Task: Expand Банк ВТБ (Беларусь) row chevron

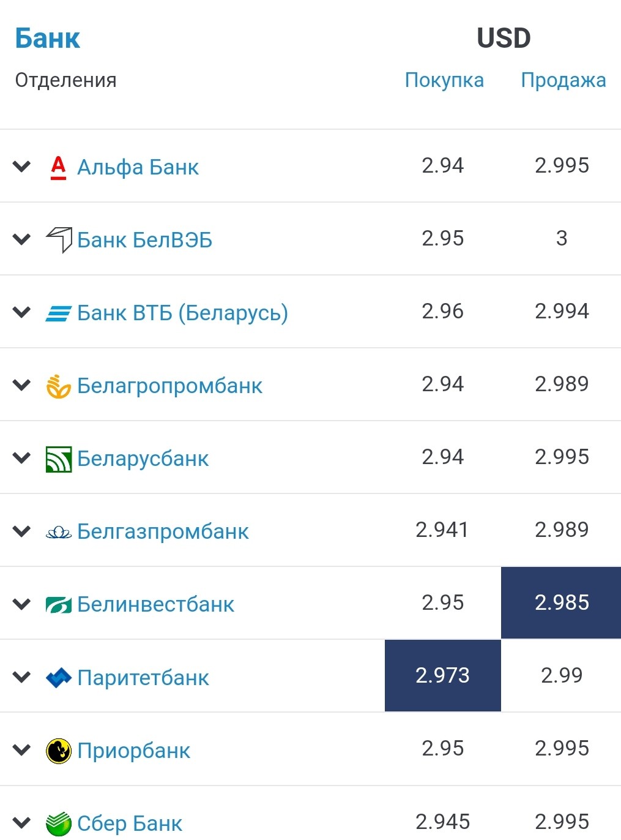Action: click(x=22, y=313)
